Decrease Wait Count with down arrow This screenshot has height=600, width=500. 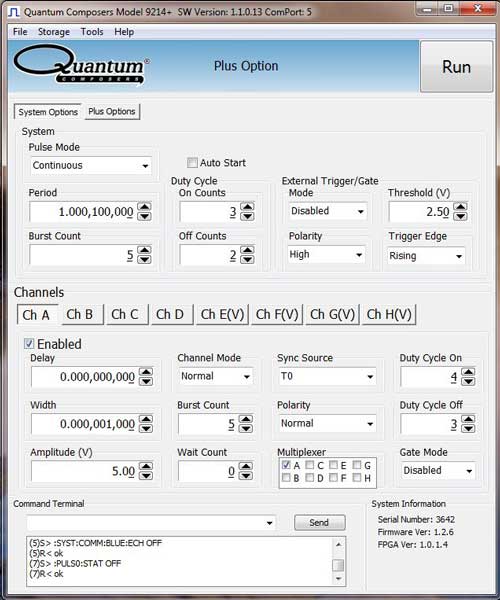coord(246,476)
